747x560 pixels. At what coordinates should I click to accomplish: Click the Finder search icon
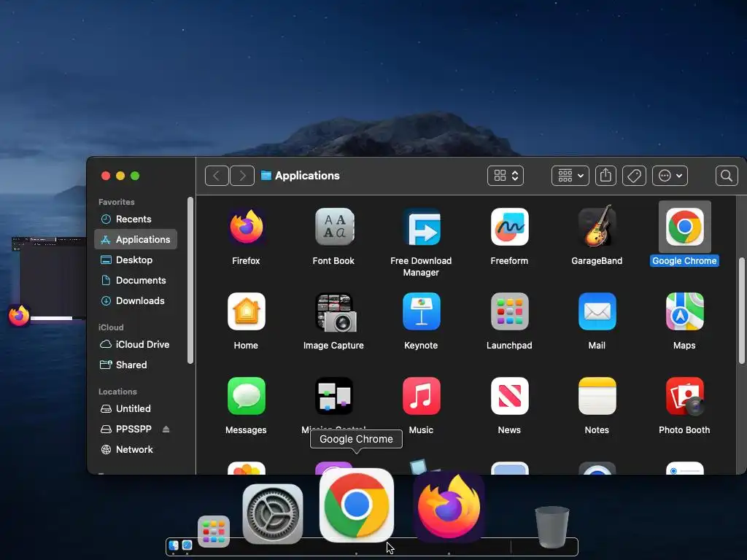pyautogui.click(x=727, y=176)
